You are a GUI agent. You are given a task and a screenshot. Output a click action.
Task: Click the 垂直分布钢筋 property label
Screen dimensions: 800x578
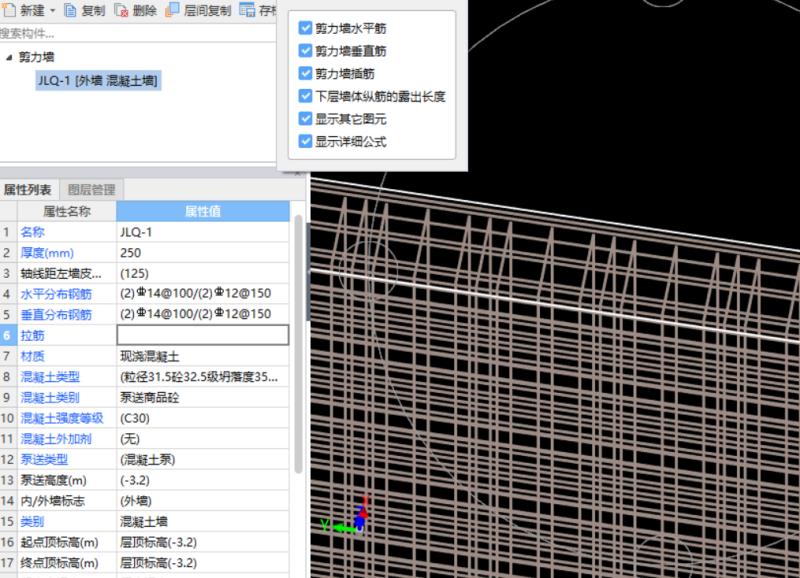click(56, 315)
